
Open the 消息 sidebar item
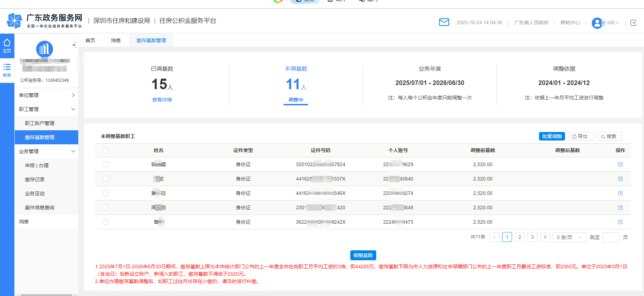click(46, 222)
